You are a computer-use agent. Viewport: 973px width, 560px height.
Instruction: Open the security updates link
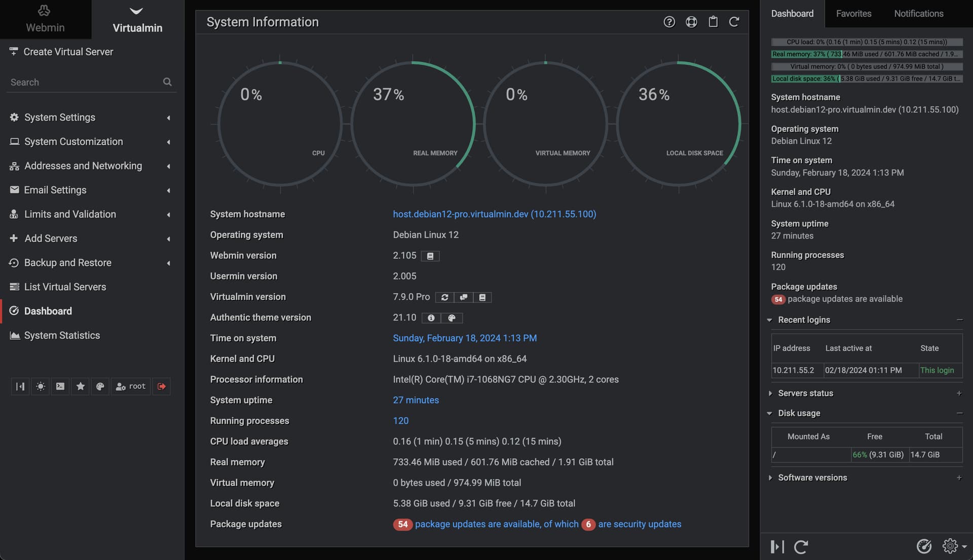[x=640, y=524]
